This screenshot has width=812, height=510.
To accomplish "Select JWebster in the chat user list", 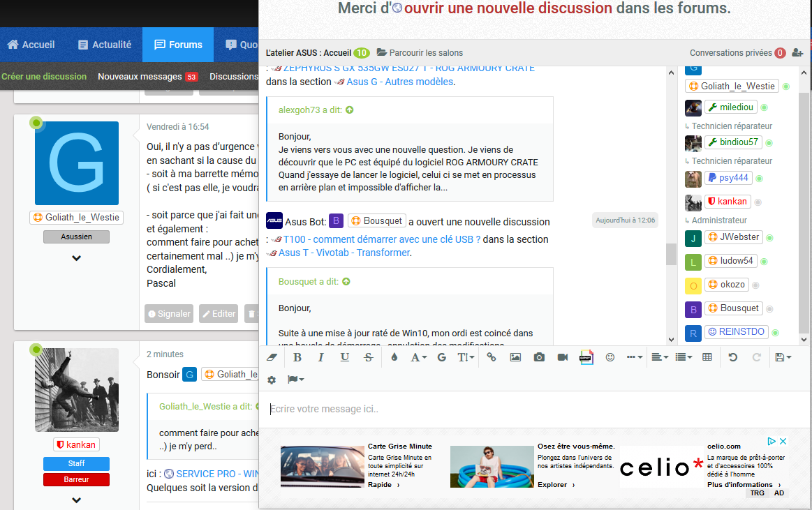I will [x=734, y=237].
